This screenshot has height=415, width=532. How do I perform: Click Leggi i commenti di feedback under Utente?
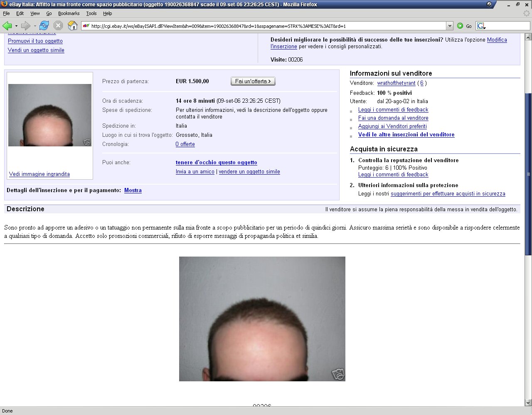[393, 109]
